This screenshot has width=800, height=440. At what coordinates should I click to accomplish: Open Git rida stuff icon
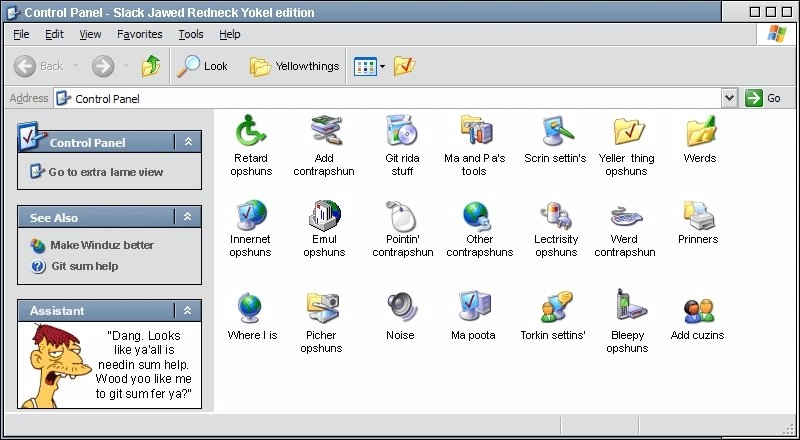[x=401, y=131]
